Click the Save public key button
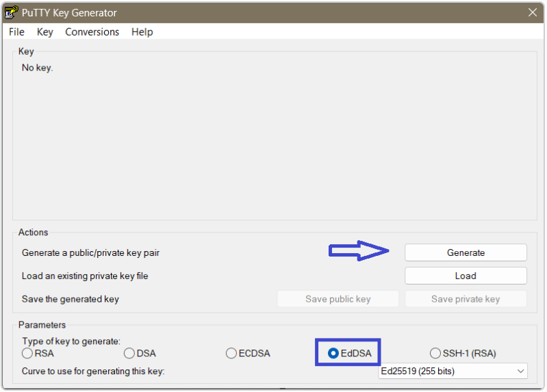 click(x=338, y=299)
